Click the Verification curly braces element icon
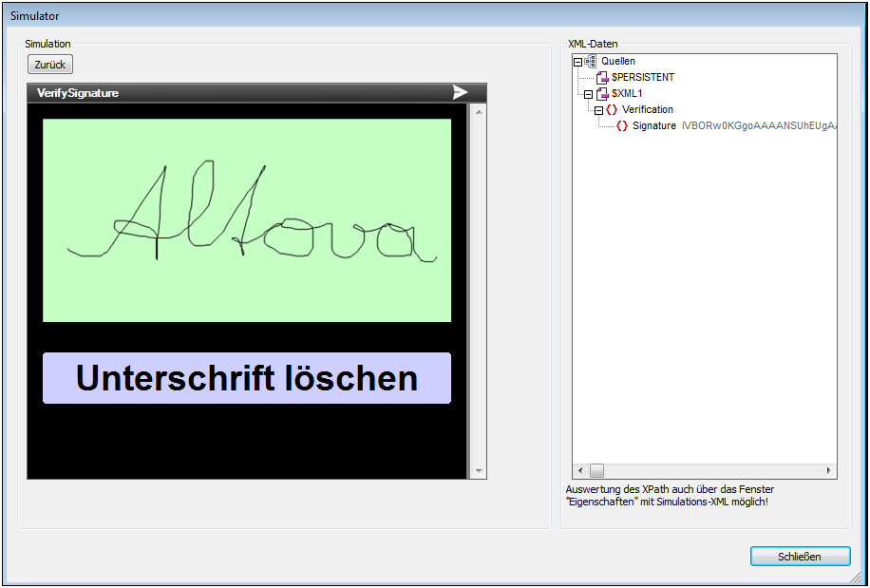This screenshot has width=870, height=588. click(612, 109)
